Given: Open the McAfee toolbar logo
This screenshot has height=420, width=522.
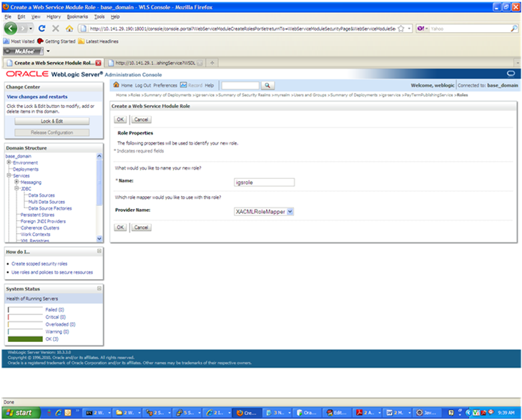Looking at the screenshot, I should tap(24, 52).
